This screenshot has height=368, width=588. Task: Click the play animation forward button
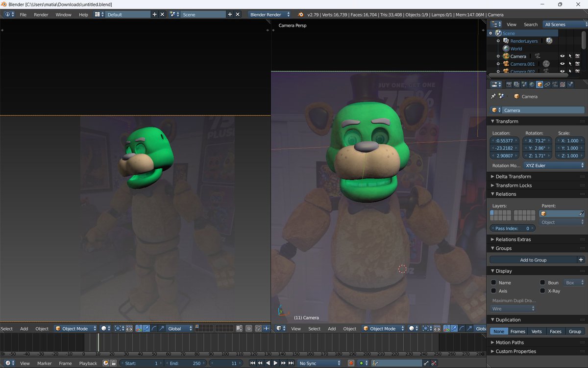[x=275, y=363]
